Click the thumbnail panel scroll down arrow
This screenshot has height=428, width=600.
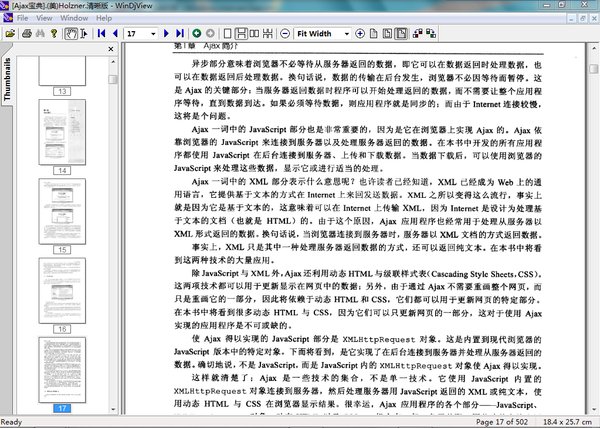coord(113,409)
